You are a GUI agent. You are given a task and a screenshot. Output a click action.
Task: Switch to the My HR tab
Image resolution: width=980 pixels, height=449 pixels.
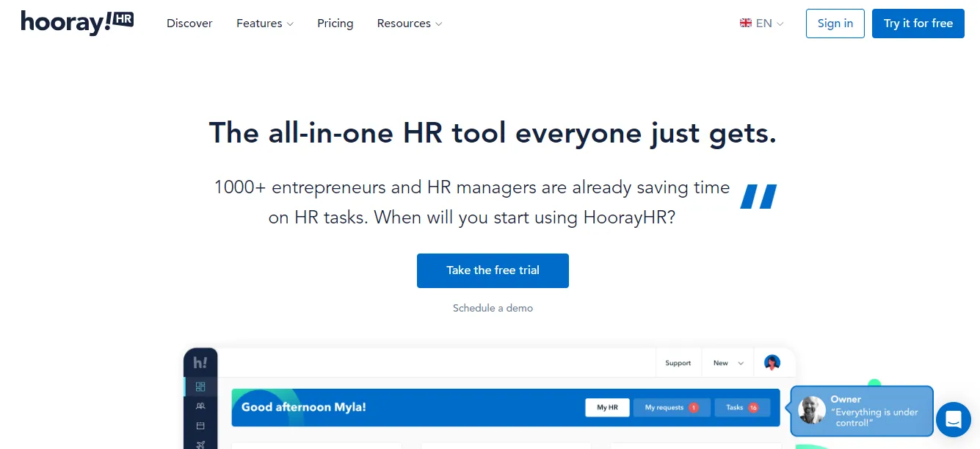(x=607, y=407)
